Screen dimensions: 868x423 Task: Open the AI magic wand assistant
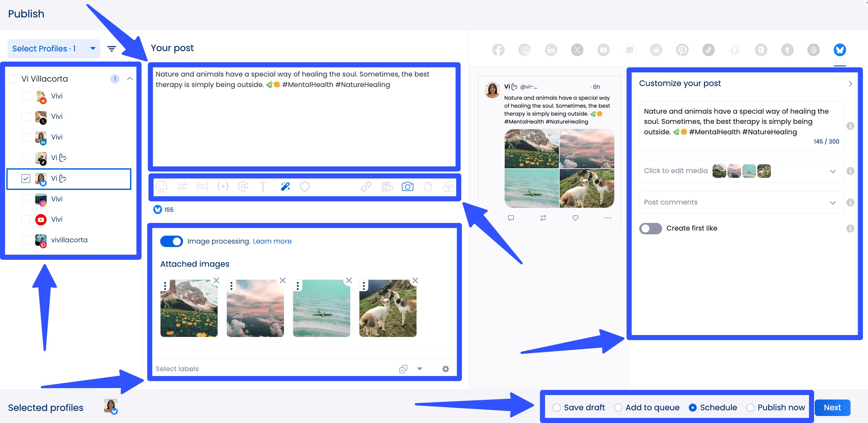(285, 186)
